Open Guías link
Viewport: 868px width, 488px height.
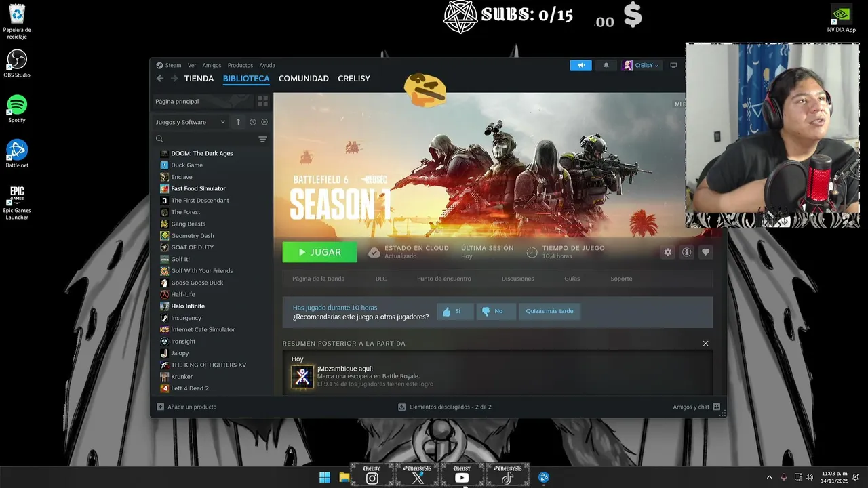pos(572,279)
